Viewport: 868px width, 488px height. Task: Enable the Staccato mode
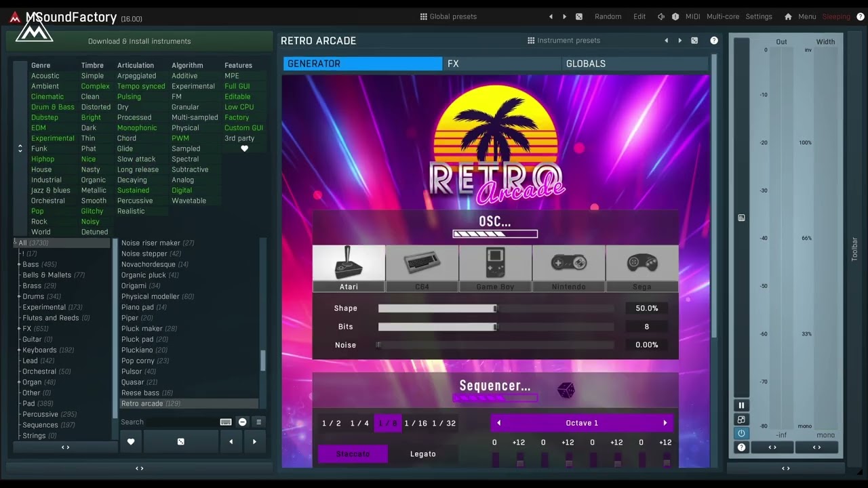tap(353, 454)
